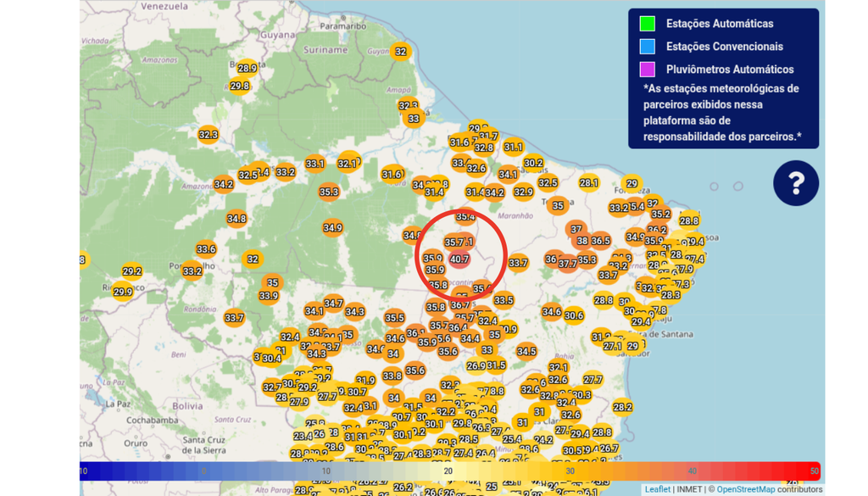Open the 29.9 temperature marker
868x496 pixels.
122,292
